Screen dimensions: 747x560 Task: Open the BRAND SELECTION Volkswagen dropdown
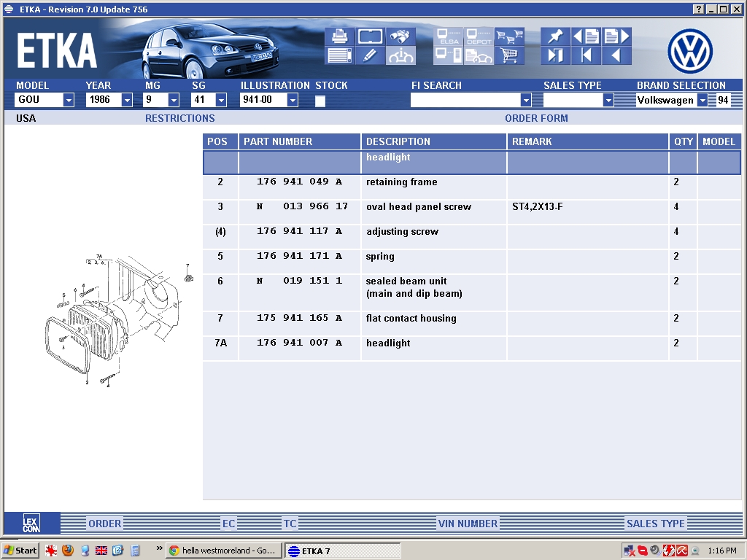(x=703, y=101)
